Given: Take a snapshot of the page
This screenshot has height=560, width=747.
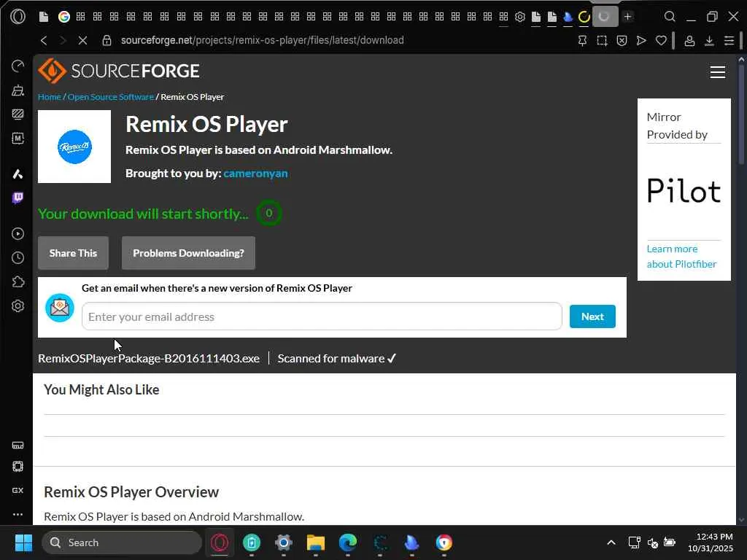Looking at the screenshot, I should pos(602,41).
